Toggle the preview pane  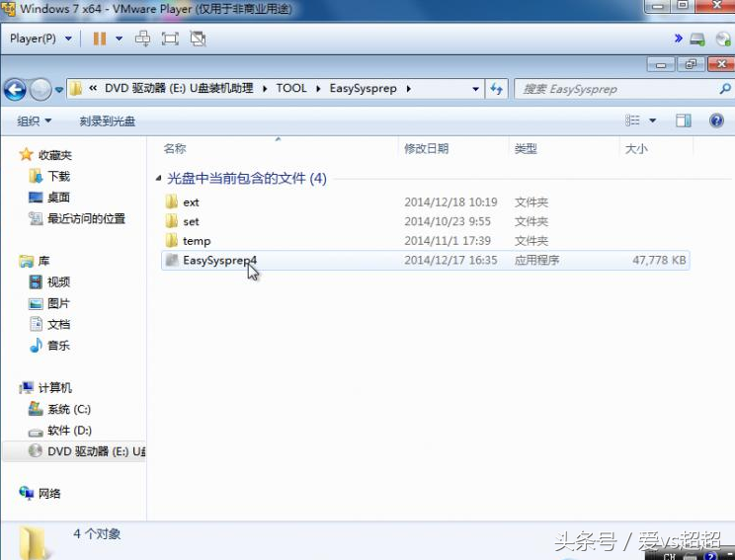click(683, 120)
